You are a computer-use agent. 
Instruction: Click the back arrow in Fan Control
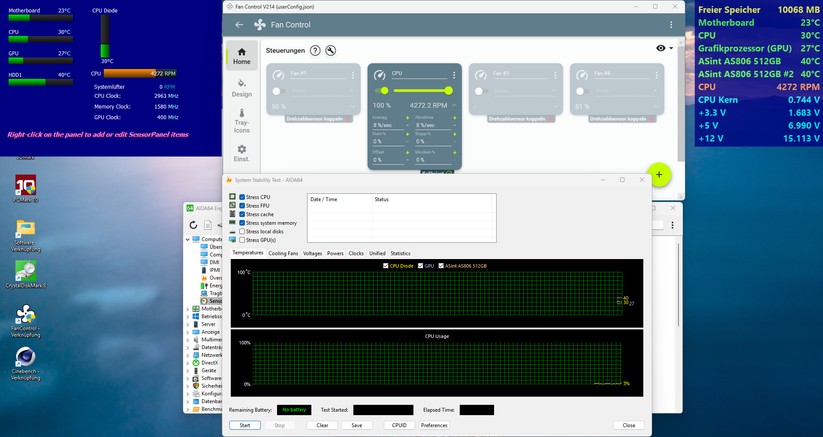pyautogui.click(x=239, y=24)
